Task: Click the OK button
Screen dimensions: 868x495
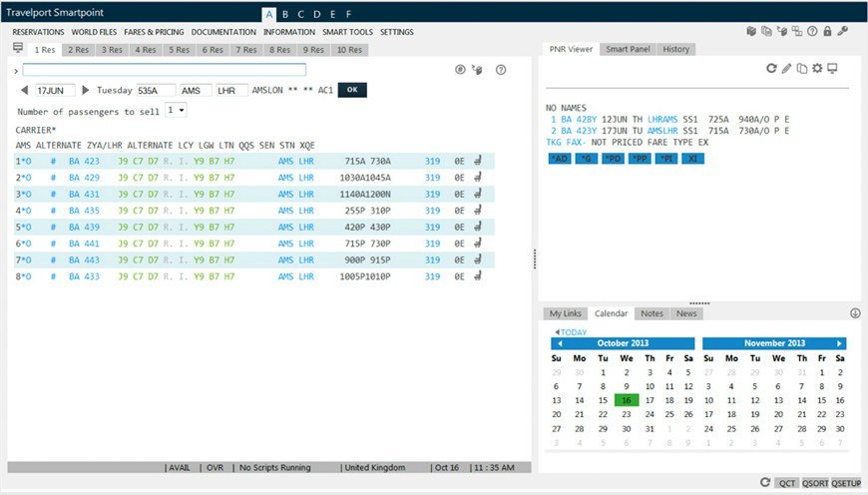Action: [352, 90]
